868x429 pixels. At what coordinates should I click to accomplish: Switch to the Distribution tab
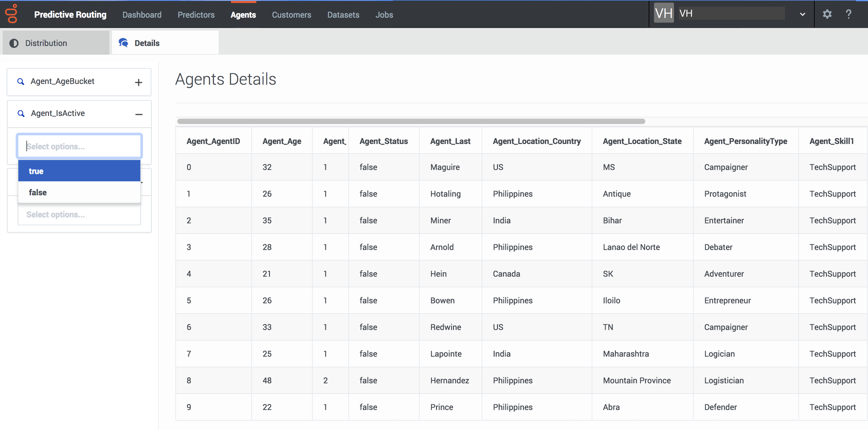pyautogui.click(x=56, y=43)
